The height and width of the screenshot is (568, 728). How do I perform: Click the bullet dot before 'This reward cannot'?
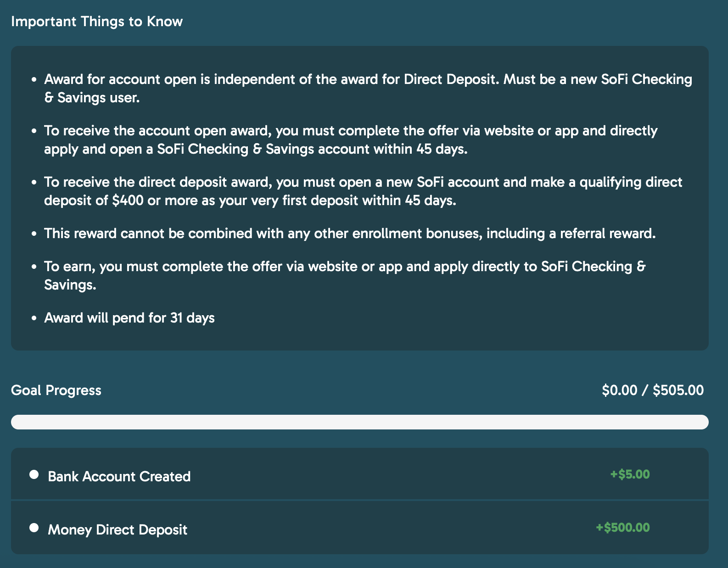(x=34, y=234)
